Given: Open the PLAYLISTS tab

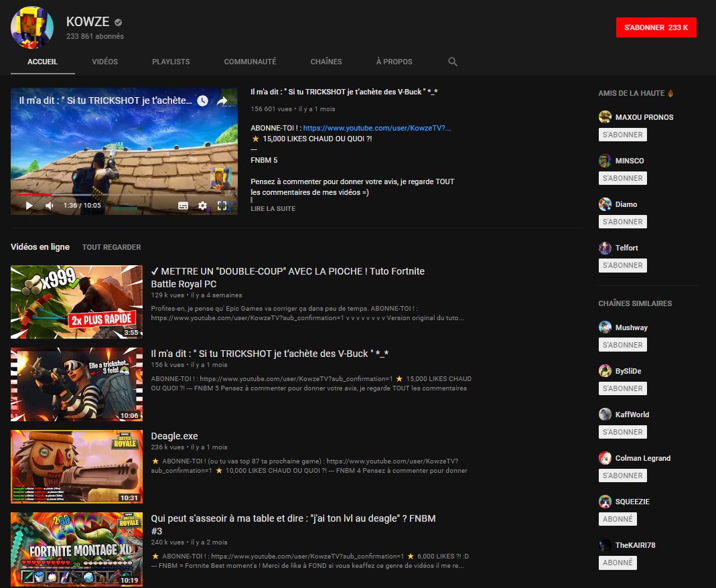Looking at the screenshot, I should [x=171, y=62].
